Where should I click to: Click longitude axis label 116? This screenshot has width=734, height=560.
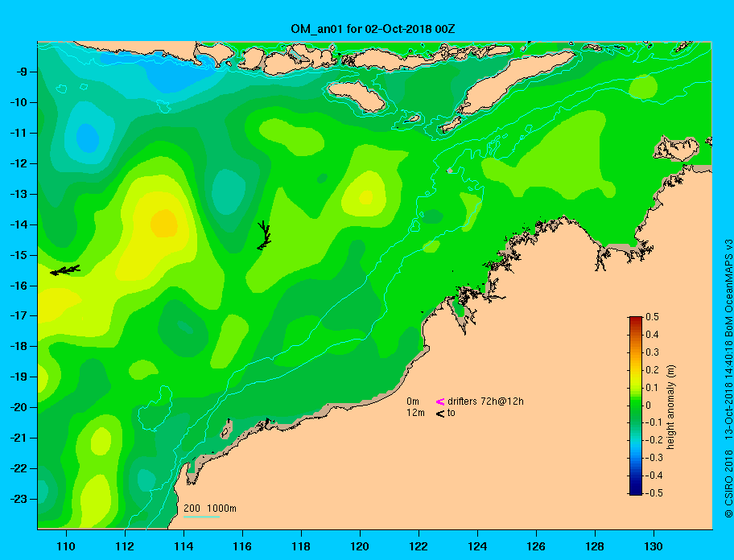click(x=242, y=546)
